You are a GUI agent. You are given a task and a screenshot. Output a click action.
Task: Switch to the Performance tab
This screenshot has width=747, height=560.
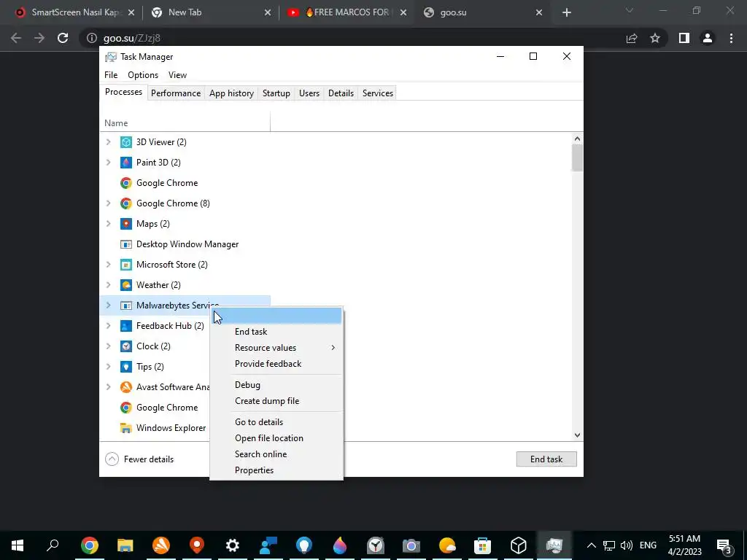point(176,93)
